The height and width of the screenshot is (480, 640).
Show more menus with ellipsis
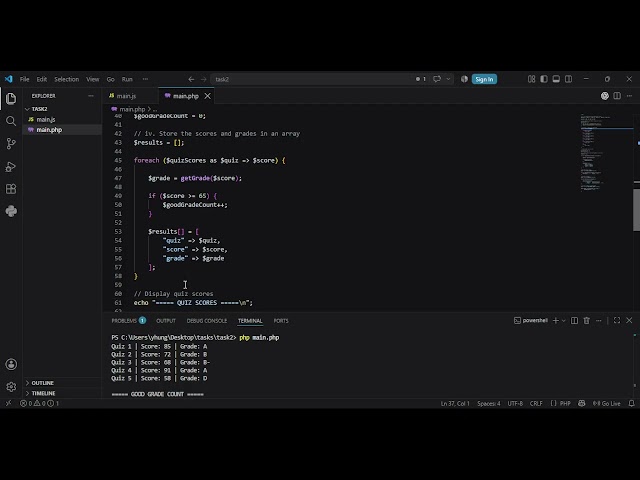coord(145,79)
